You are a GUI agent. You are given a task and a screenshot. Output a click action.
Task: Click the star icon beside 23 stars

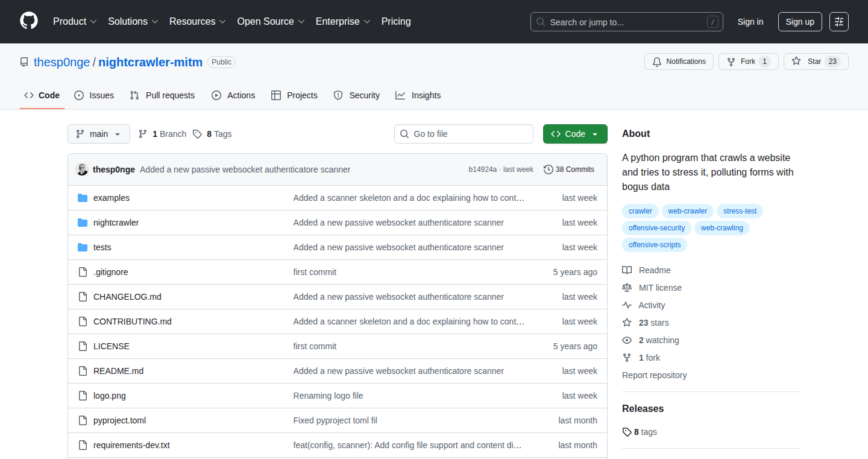(627, 323)
